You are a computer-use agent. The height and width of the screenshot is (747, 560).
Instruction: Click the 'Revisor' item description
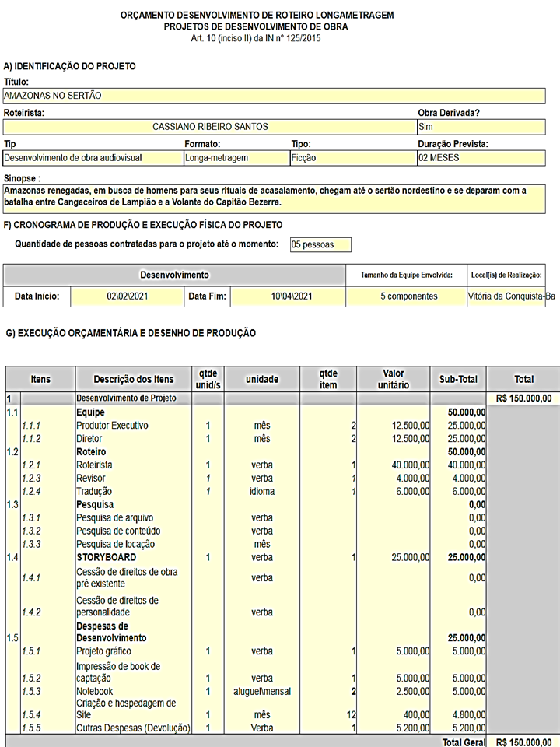click(x=90, y=479)
